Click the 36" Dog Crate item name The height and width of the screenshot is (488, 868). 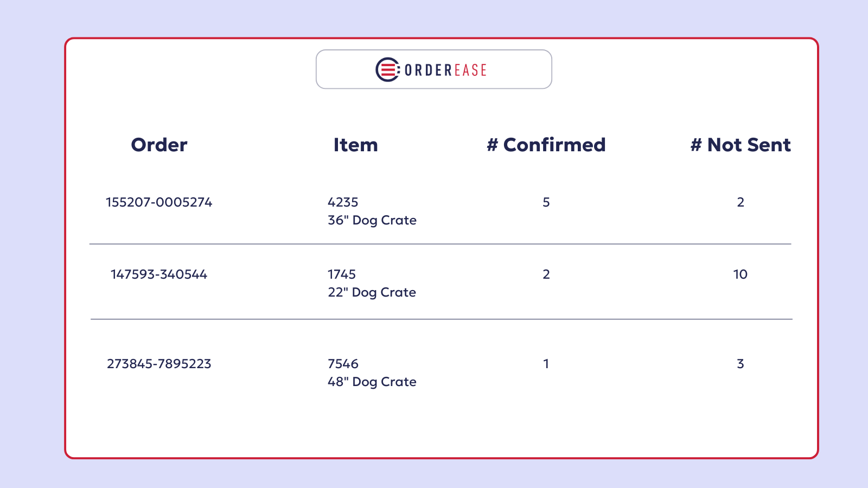372,220
